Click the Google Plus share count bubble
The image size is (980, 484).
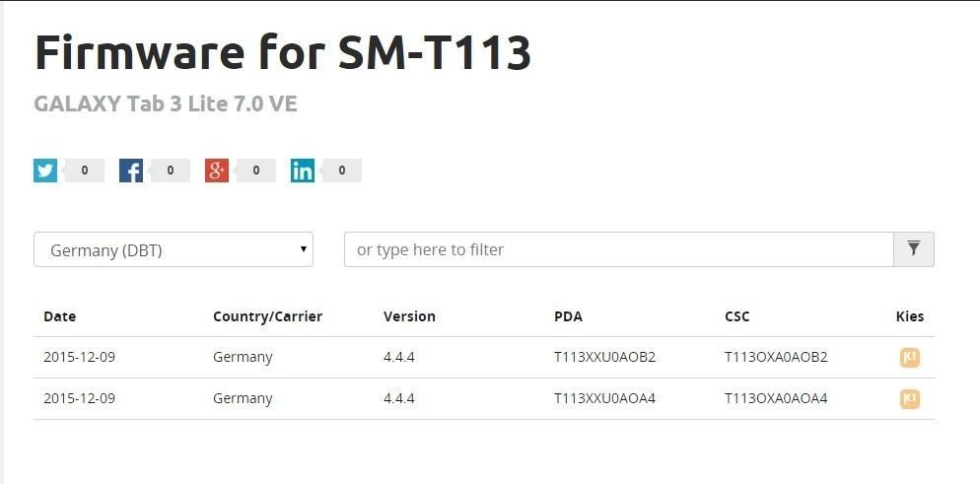(255, 171)
